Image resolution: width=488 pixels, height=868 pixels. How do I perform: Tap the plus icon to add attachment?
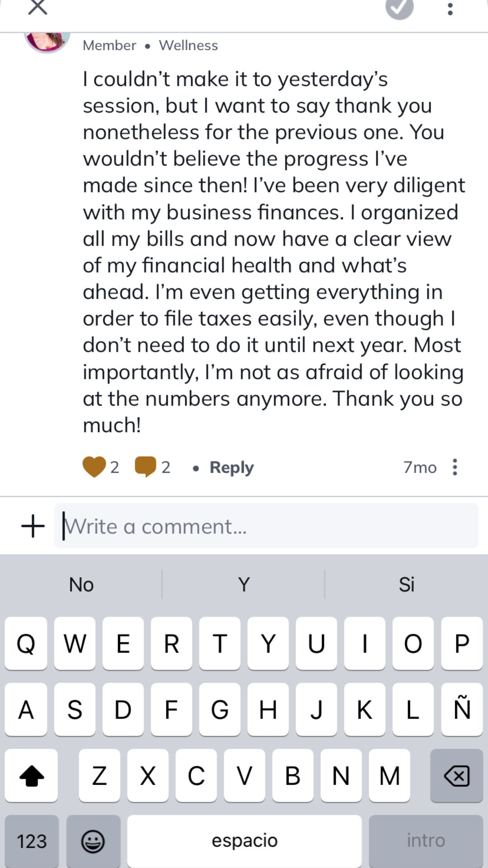33,526
